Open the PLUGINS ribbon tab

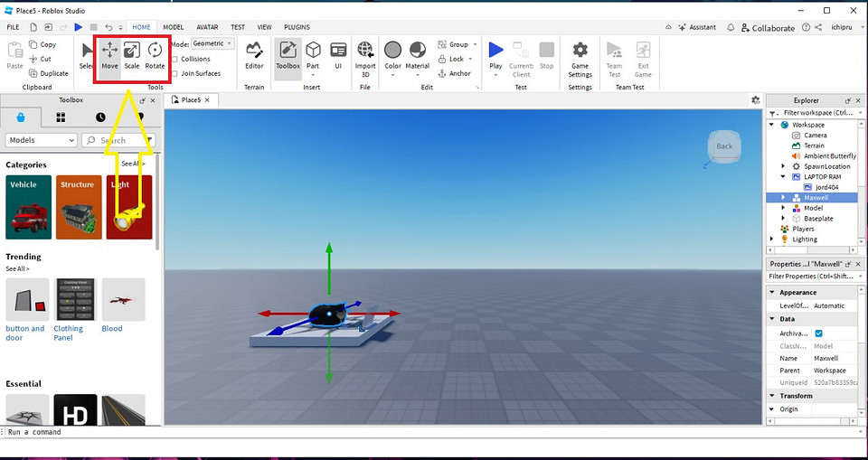click(297, 27)
